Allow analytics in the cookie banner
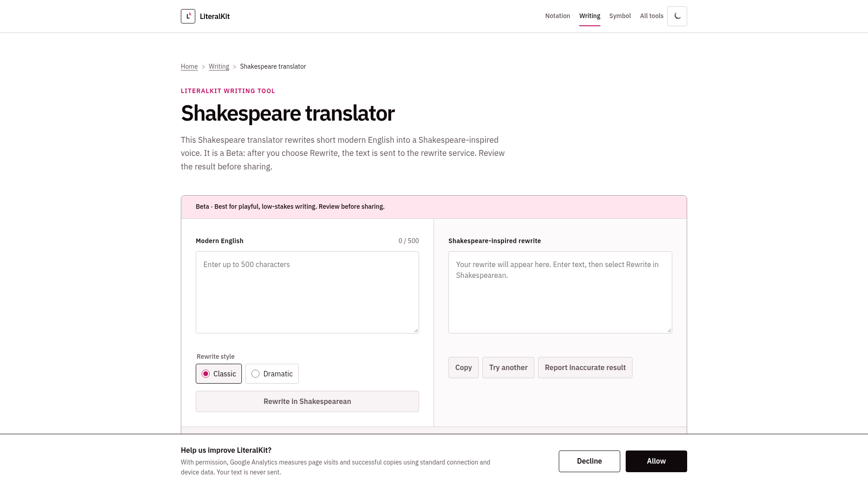 point(656,461)
